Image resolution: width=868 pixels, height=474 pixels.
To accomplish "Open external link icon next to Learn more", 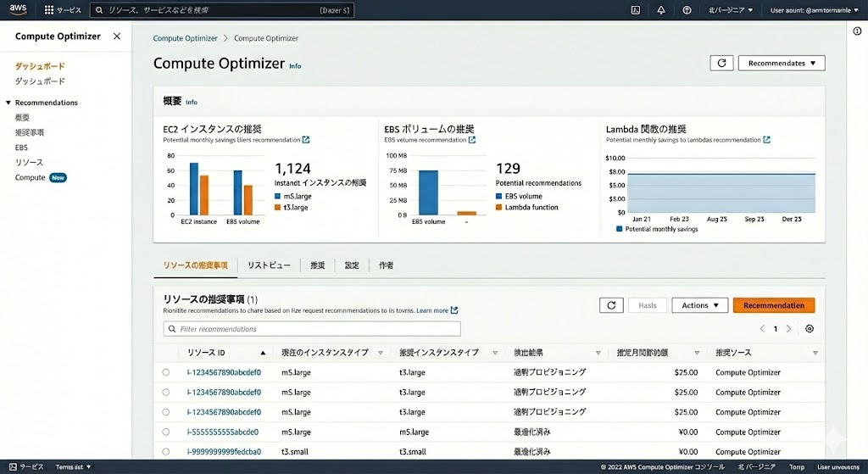I will click(x=454, y=310).
